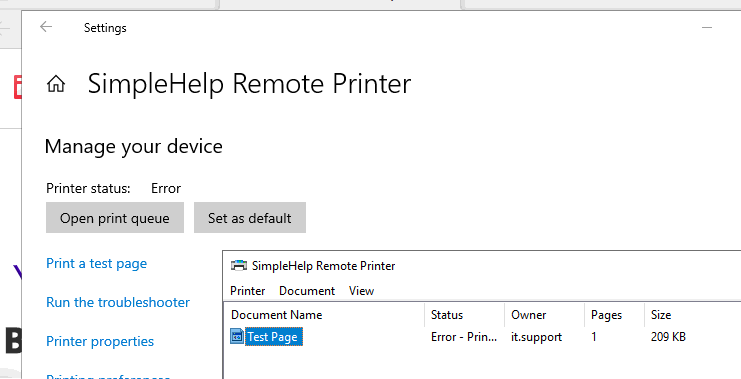Image resolution: width=741 pixels, height=379 pixels.
Task: Click the 'Error' printer status text
Action: (166, 189)
